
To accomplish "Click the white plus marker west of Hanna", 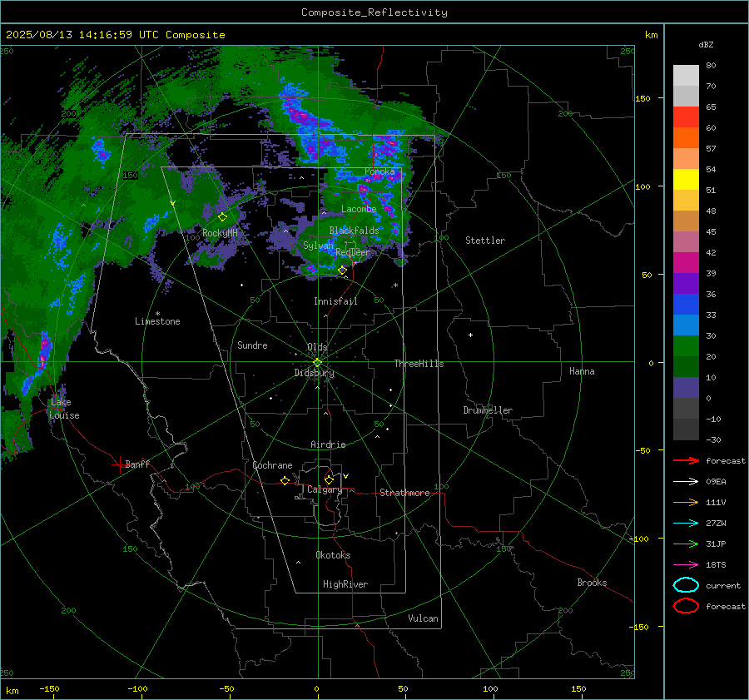I will 470,335.
